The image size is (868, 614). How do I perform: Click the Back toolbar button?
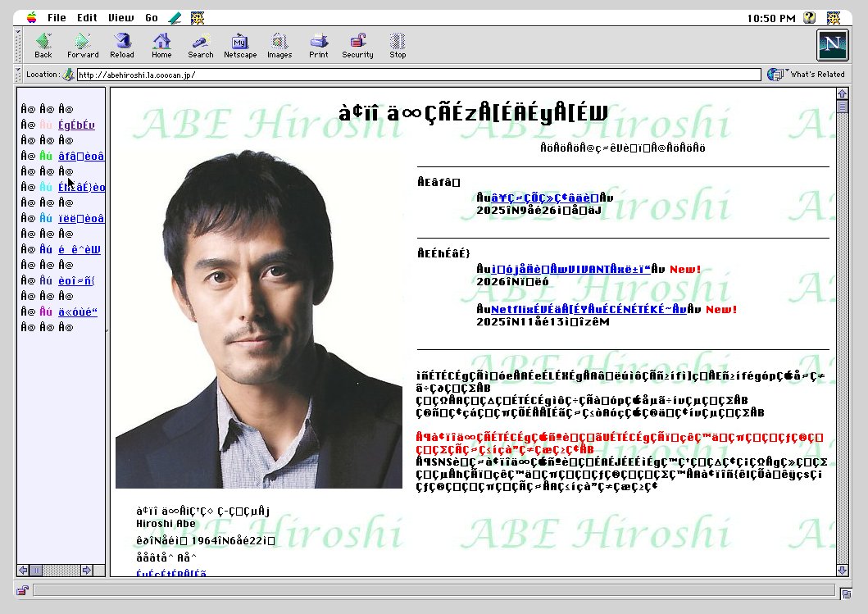coord(43,45)
